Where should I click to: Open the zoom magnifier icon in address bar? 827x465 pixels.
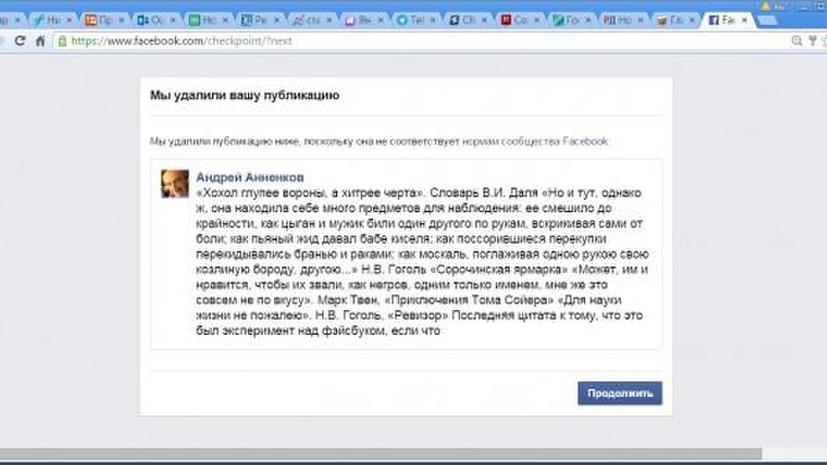[x=797, y=41]
